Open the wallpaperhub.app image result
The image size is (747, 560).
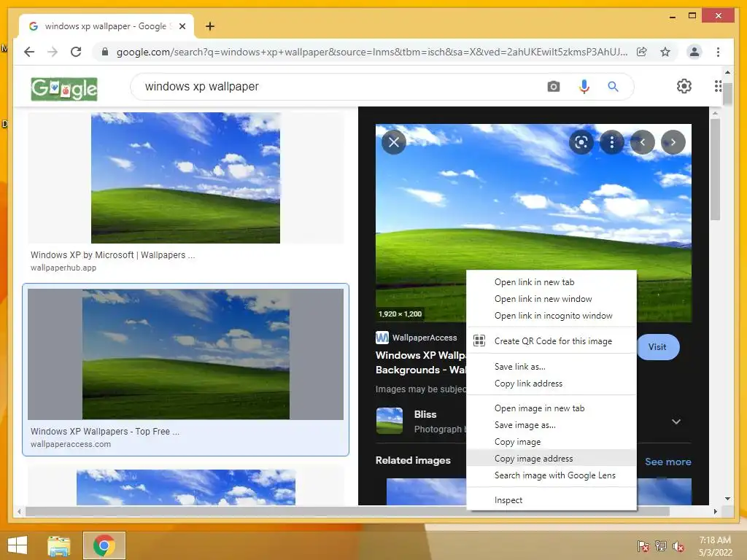point(185,178)
